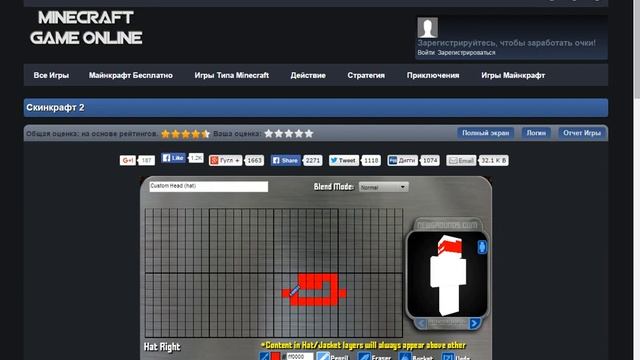Click the blue model toggle icon in preview
This screenshot has height=360, width=640.
[482, 247]
